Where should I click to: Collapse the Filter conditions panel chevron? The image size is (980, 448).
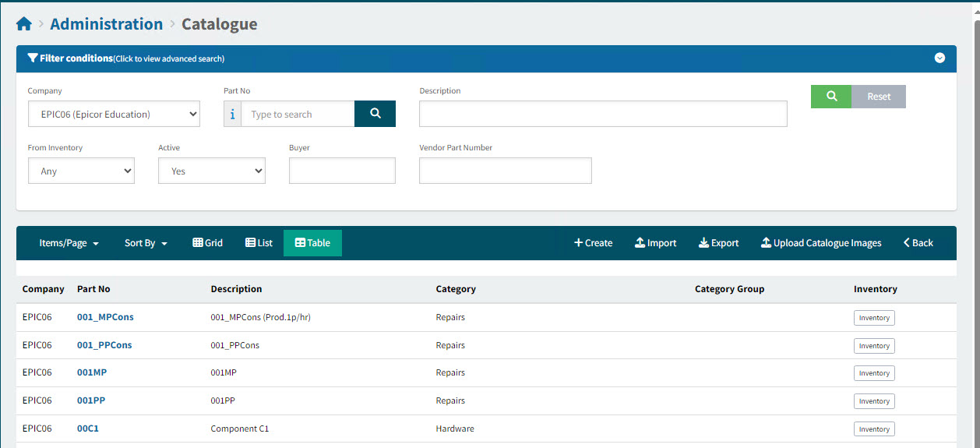939,58
